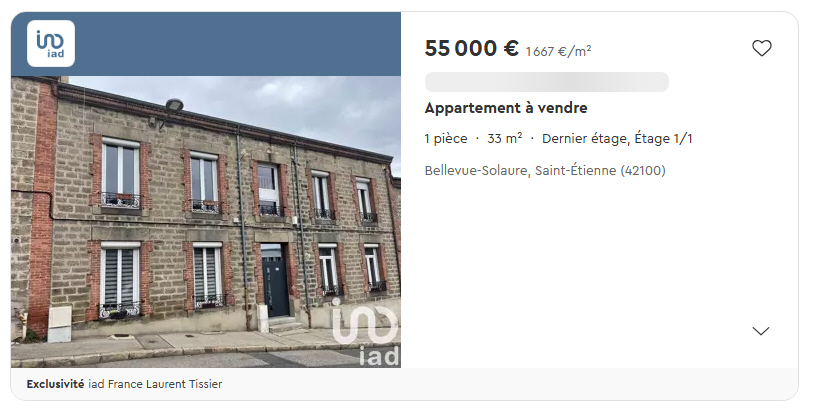Click the upper-left window in the photo
Image resolution: width=818 pixels, height=413 pixels.
click(x=121, y=174)
